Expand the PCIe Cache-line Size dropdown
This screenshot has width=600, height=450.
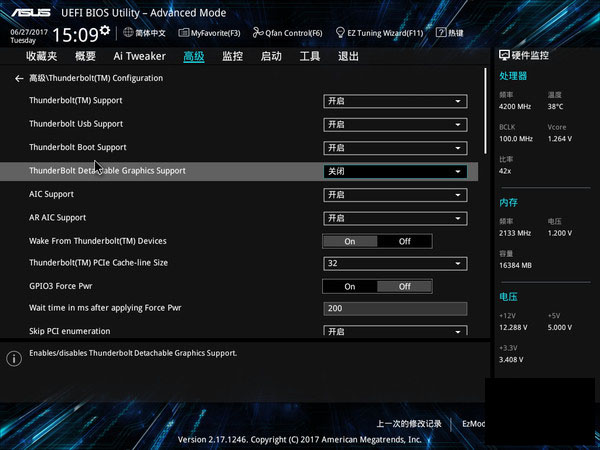395,263
